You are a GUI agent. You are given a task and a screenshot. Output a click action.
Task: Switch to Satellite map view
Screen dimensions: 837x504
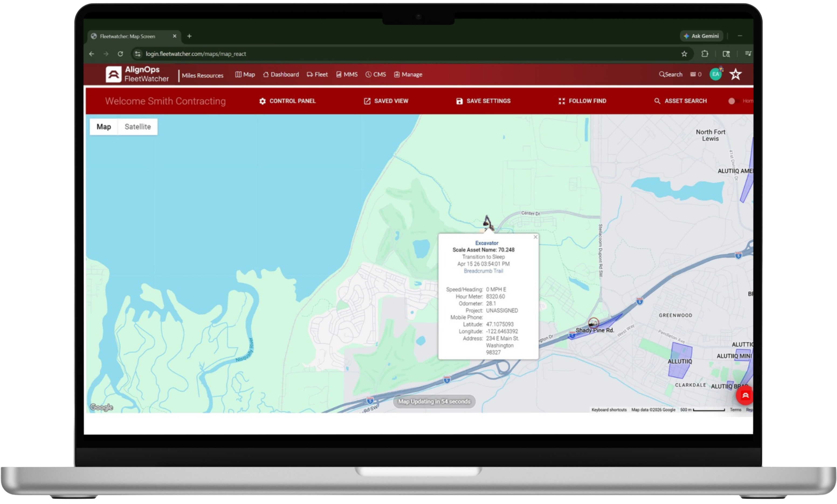point(137,127)
